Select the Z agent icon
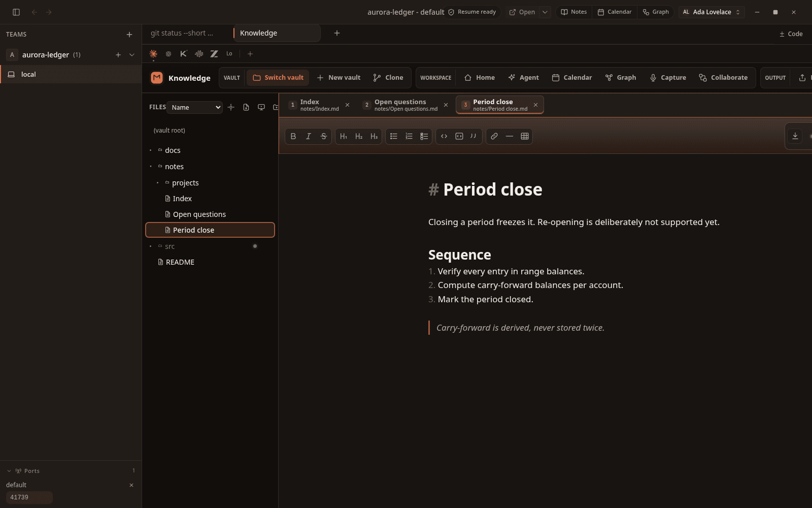The height and width of the screenshot is (508, 812). pos(214,54)
